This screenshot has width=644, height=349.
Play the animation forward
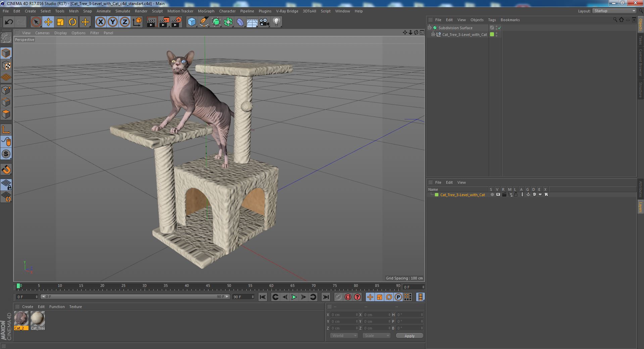[x=294, y=297]
